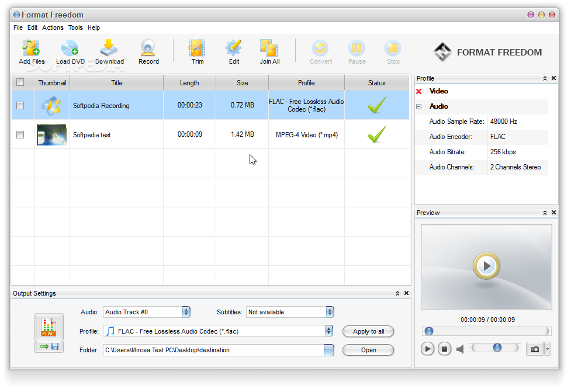Collapse the Profile panel with chevrons
571x392 pixels.
pyautogui.click(x=545, y=78)
